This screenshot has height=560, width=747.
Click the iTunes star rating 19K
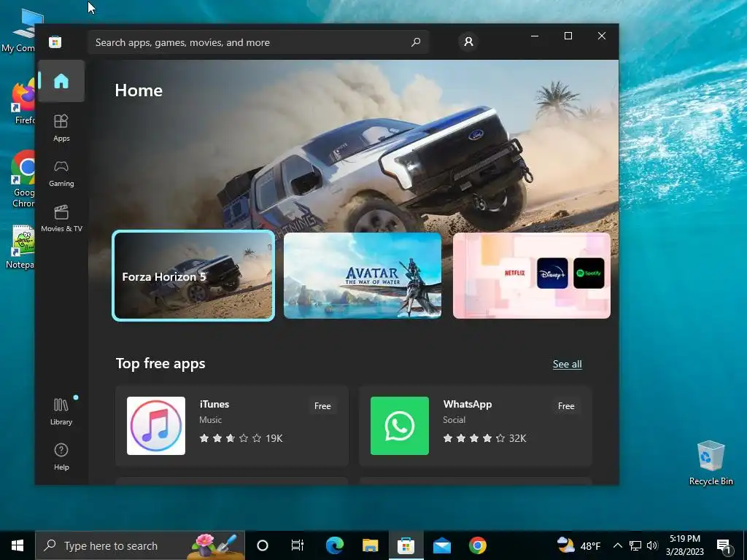[241, 438]
